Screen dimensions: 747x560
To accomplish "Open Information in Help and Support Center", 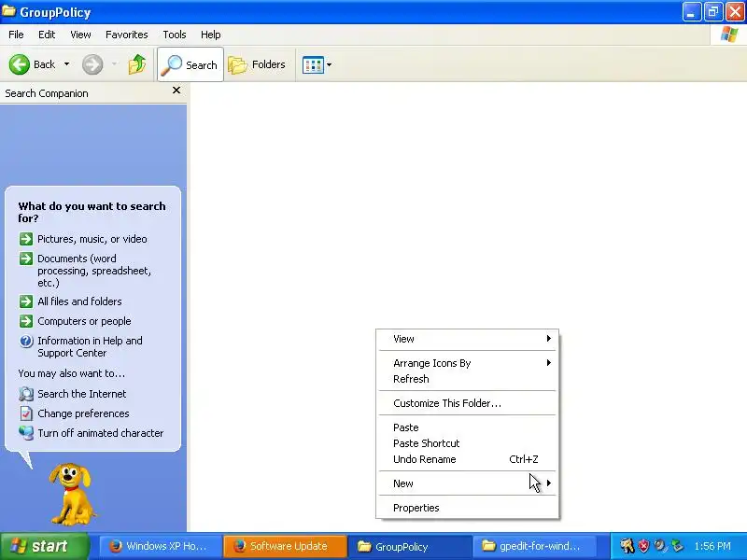I will coord(90,346).
